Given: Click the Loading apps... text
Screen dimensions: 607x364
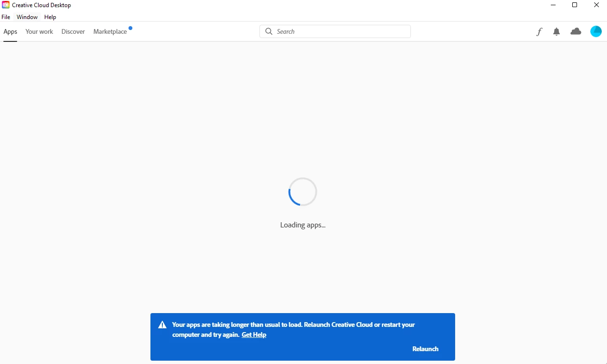Looking at the screenshot, I should [303, 225].
